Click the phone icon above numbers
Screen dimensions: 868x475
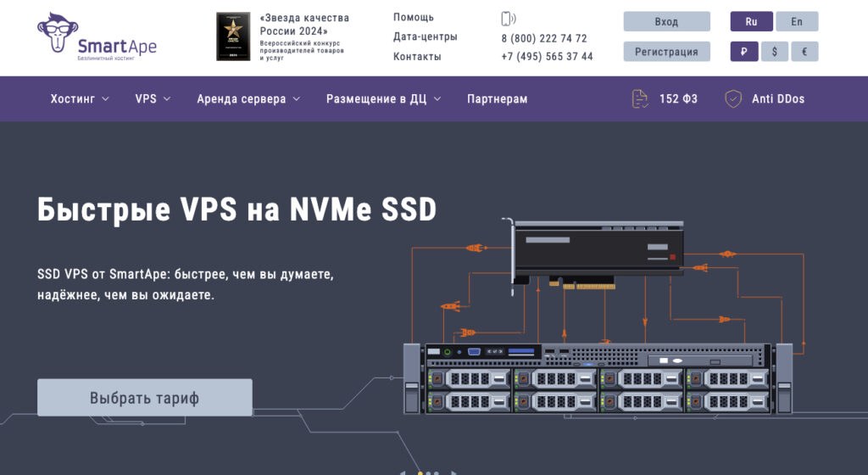pos(508,19)
